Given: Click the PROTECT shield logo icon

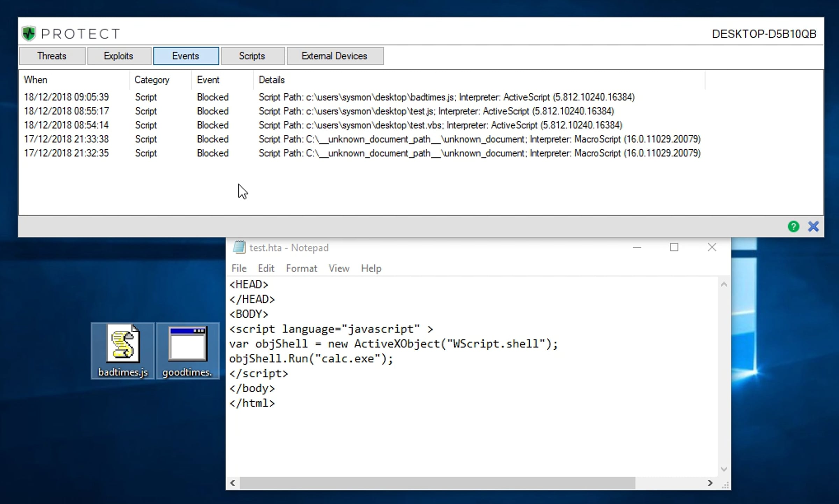Looking at the screenshot, I should (x=29, y=34).
